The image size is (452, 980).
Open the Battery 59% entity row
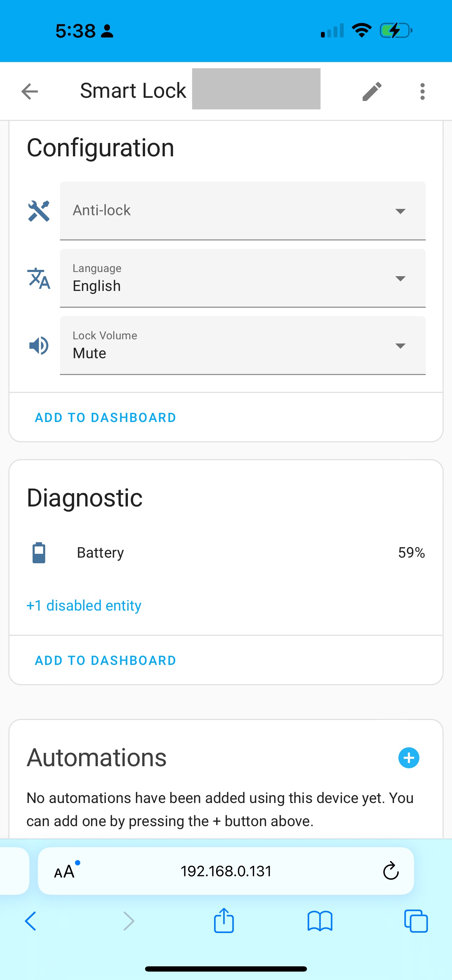(226, 552)
